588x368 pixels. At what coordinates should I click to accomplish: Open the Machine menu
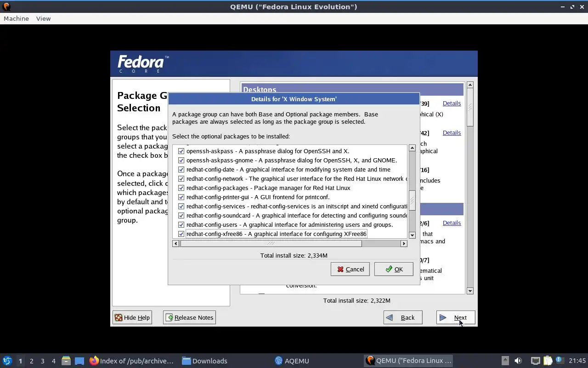click(x=16, y=18)
